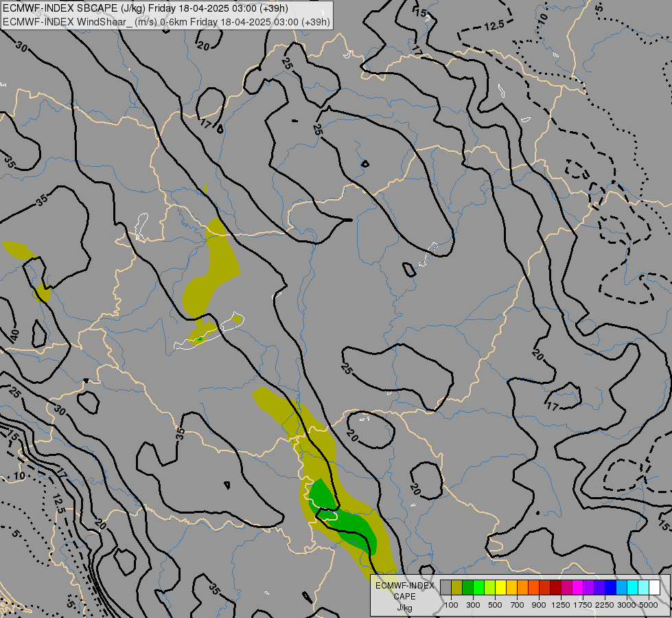Pick the crimson-pink swatch after 1250
The width and height of the screenshot is (672, 618).
coord(566,588)
